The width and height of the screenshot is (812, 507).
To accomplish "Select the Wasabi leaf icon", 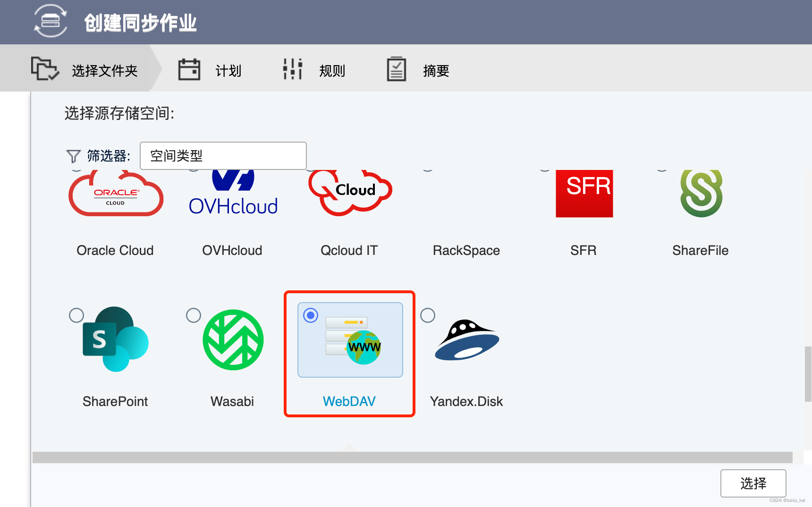I will [232, 340].
